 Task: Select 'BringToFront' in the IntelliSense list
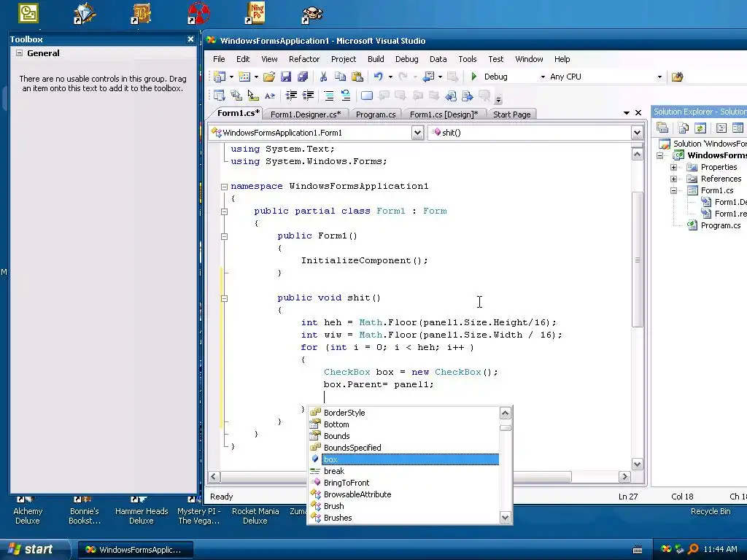403,483
